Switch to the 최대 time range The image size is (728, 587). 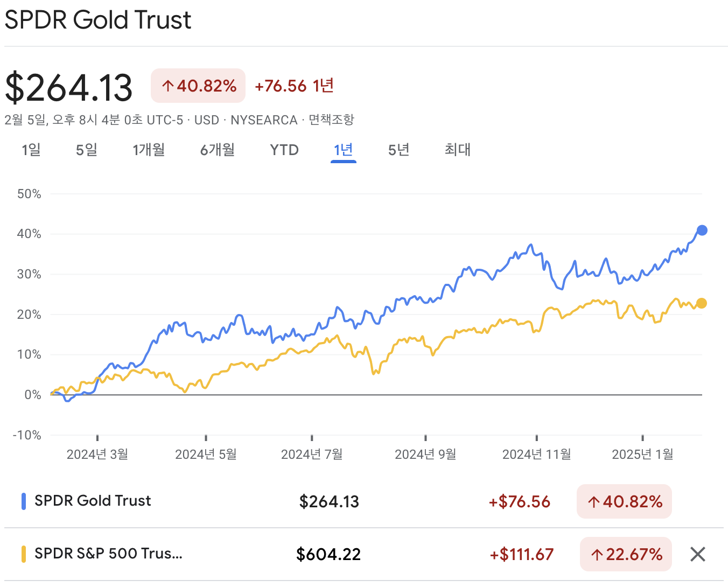coord(457,150)
